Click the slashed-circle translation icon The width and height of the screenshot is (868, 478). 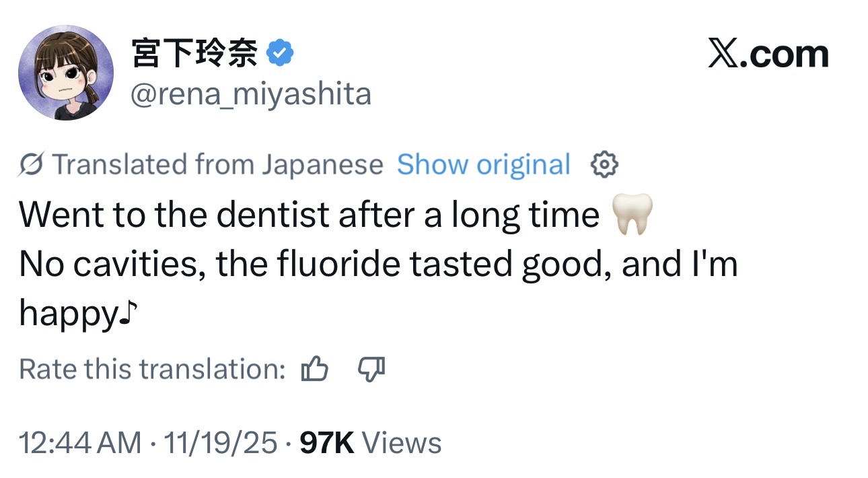pyautogui.click(x=31, y=164)
